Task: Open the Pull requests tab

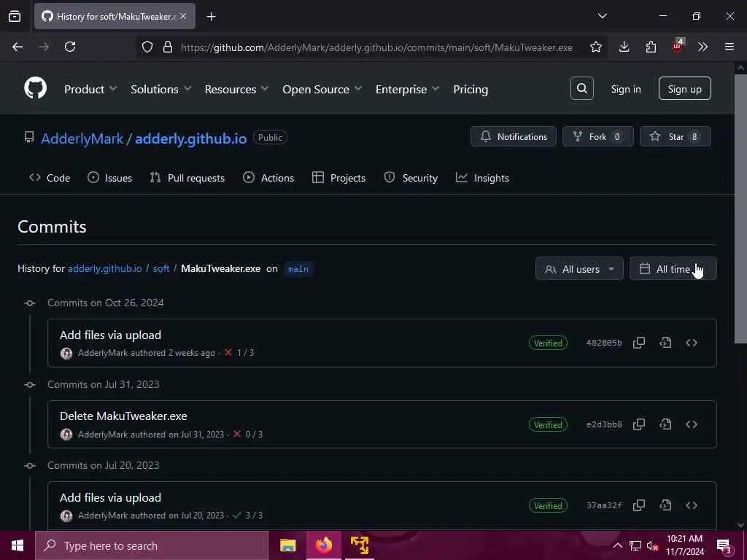Action: point(187,178)
